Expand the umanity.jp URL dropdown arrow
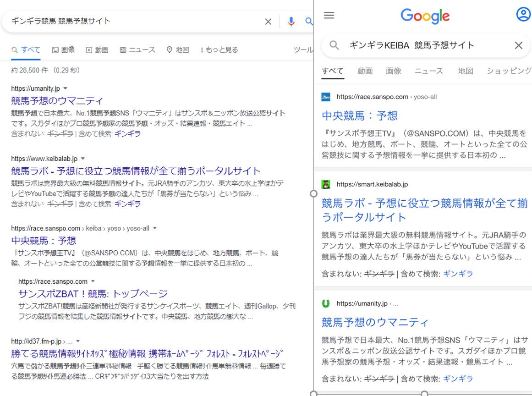 coord(66,88)
